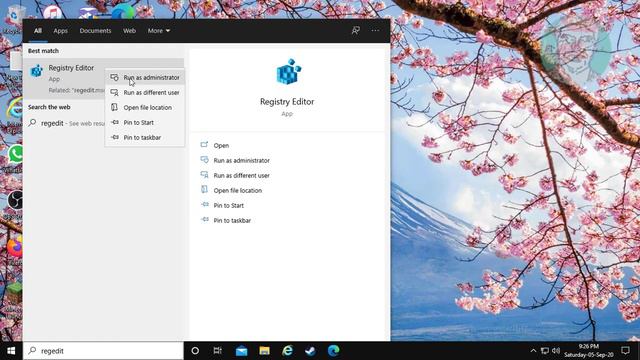Open the search options ellipsis menu
The width and height of the screenshot is (640, 360).
[375, 31]
